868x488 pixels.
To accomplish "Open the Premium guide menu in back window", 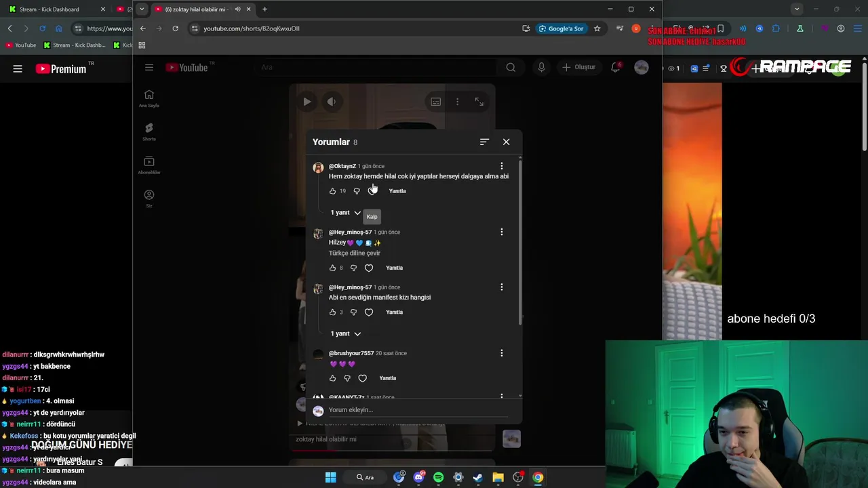I will tap(18, 68).
